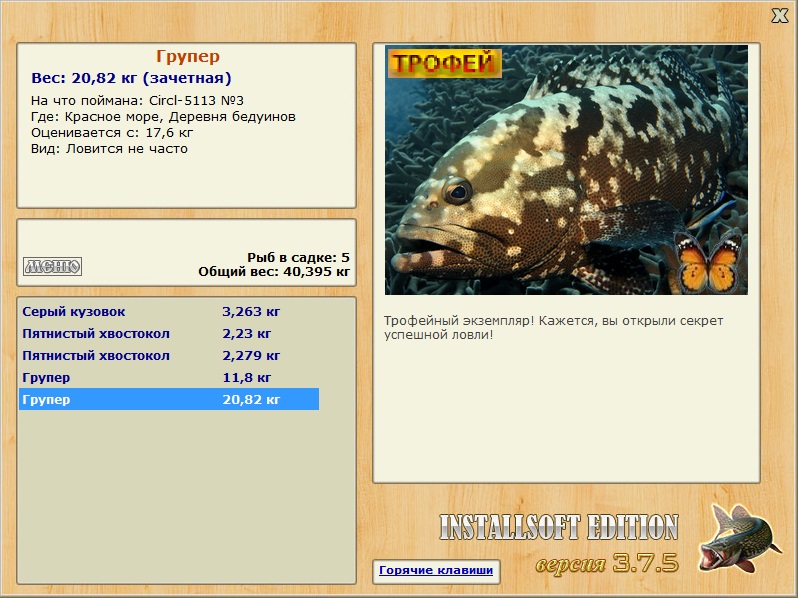Click the butterfly icon on photo
798x598 pixels.
tap(708, 264)
